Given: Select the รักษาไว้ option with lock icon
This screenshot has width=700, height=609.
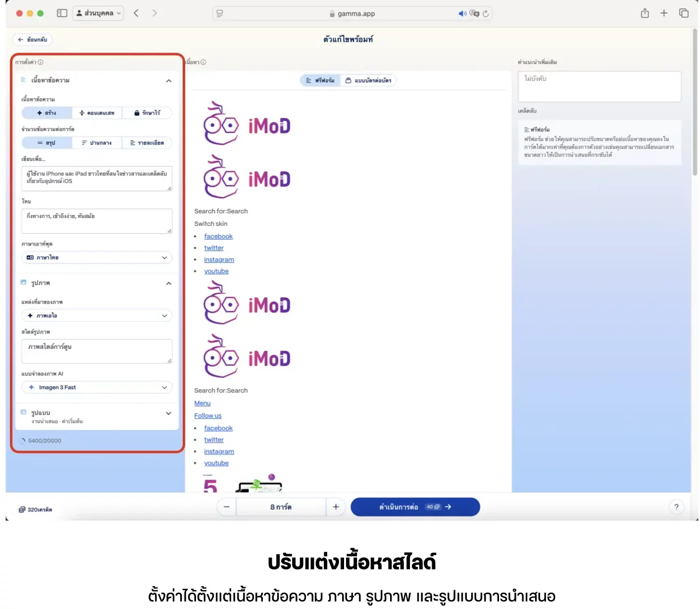Looking at the screenshot, I should coord(147,113).
